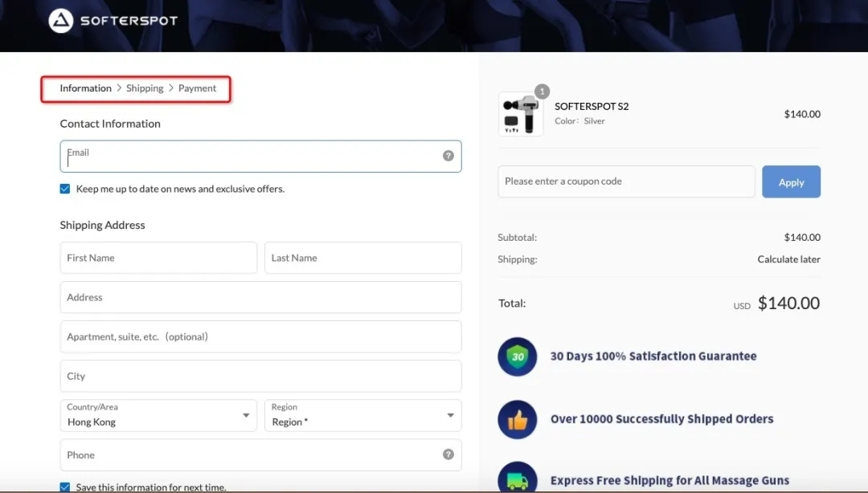Click the free shipping truck badge

[x=517, y=477]
